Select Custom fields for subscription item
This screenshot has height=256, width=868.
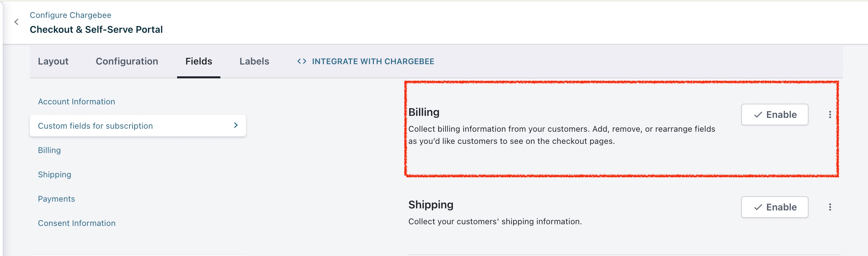[95, 126]
